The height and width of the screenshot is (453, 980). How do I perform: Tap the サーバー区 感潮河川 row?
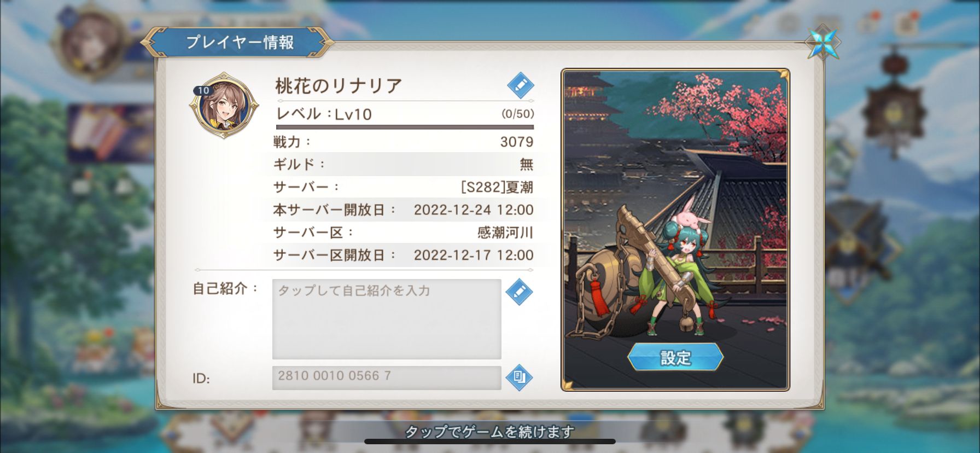tap(404, 233)
